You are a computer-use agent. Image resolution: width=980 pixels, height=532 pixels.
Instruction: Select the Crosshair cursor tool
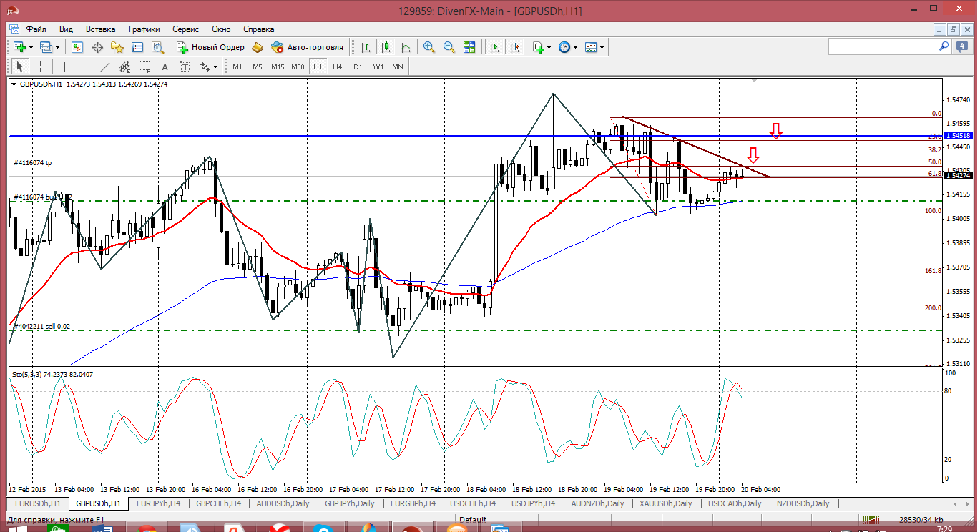point(41,66)
